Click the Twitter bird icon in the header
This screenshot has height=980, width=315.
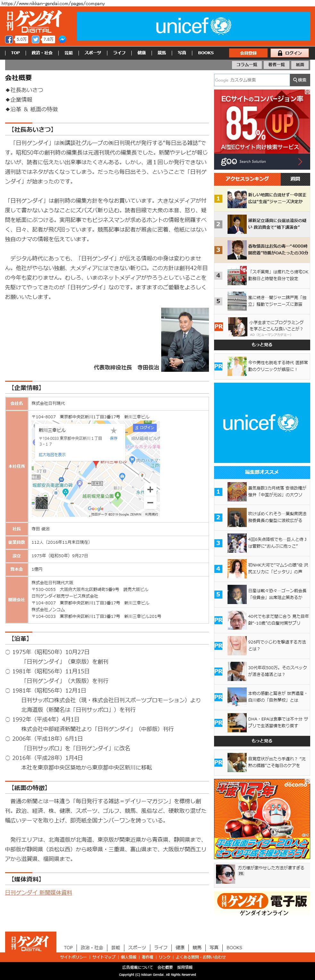36,39
